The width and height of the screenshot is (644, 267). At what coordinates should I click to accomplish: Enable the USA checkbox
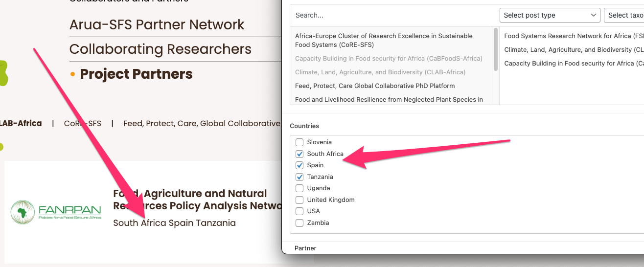299,211
